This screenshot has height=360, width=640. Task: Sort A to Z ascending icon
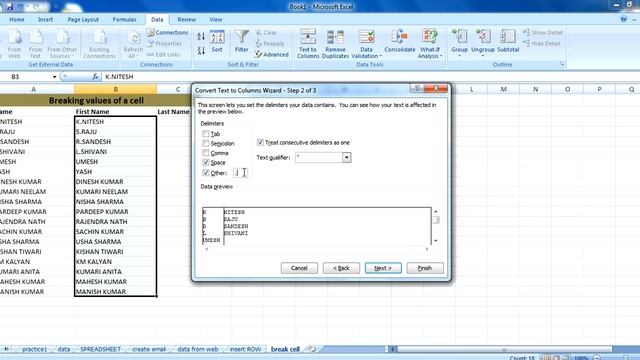tap(201, 37)
